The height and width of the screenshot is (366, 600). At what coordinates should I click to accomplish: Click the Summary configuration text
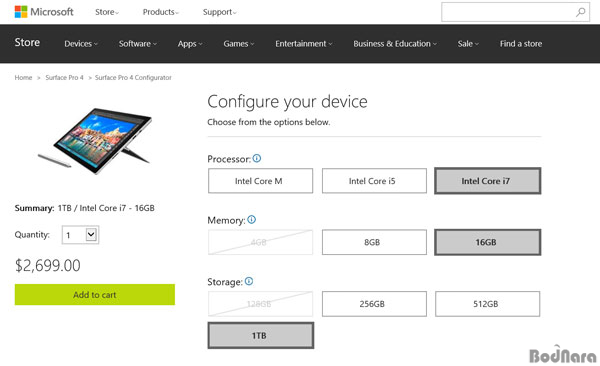click(85, 208)
